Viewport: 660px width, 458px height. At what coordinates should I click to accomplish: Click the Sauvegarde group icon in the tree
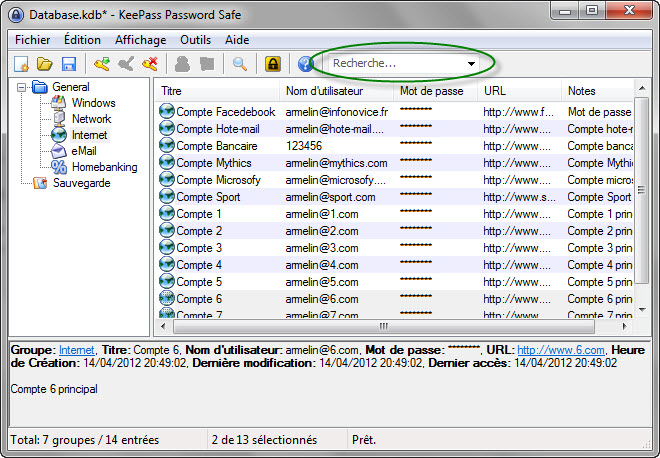coord(40,183)
